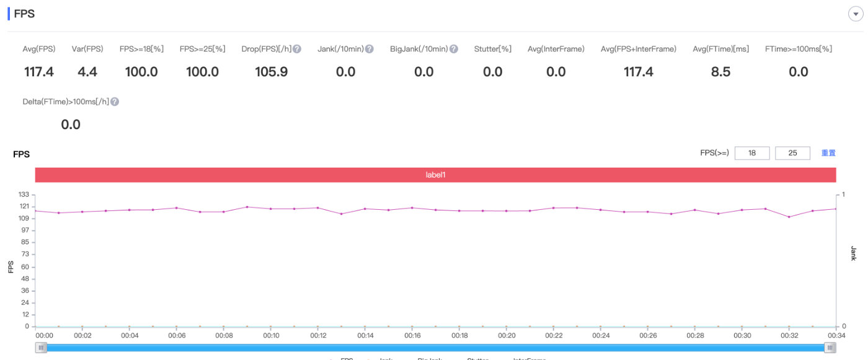
Task: Toggle the Jank series in the chart legend
Action: [x=386, y=358]
